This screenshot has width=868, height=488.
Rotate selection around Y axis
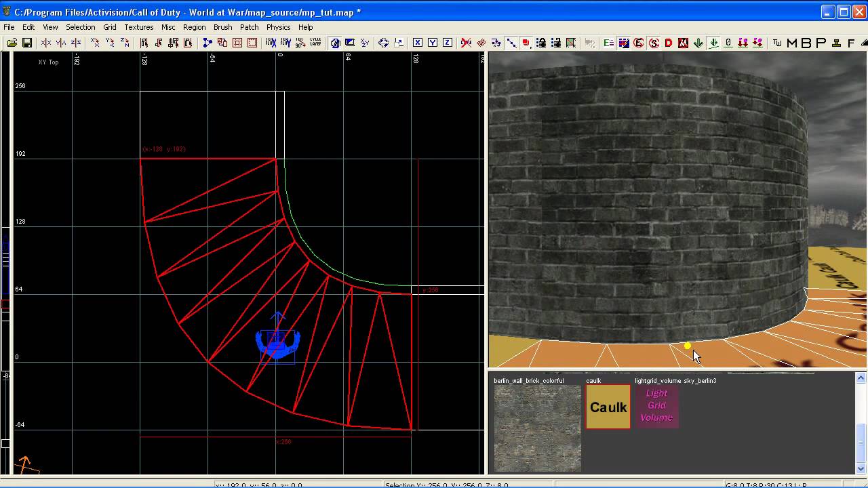tap(110, 43)
